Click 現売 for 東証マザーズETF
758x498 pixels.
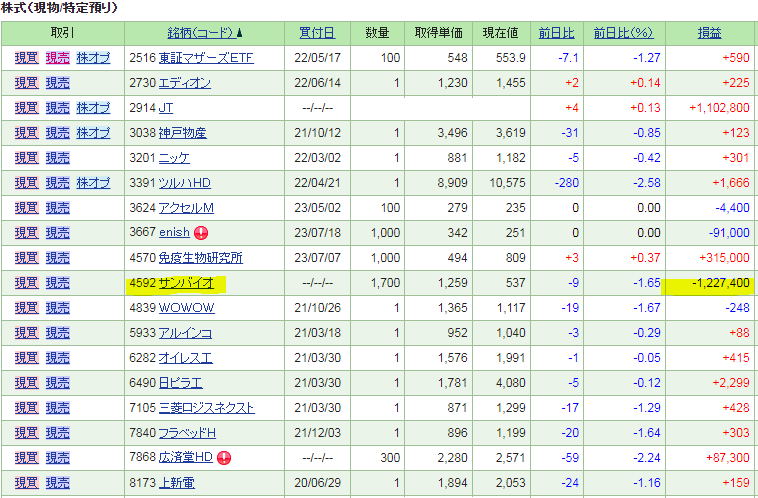[x=58, y=58]
